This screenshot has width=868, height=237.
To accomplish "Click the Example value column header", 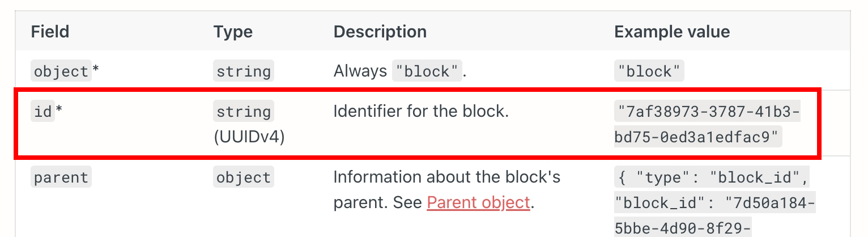I will pyautogui.click(x=672, y=32).
